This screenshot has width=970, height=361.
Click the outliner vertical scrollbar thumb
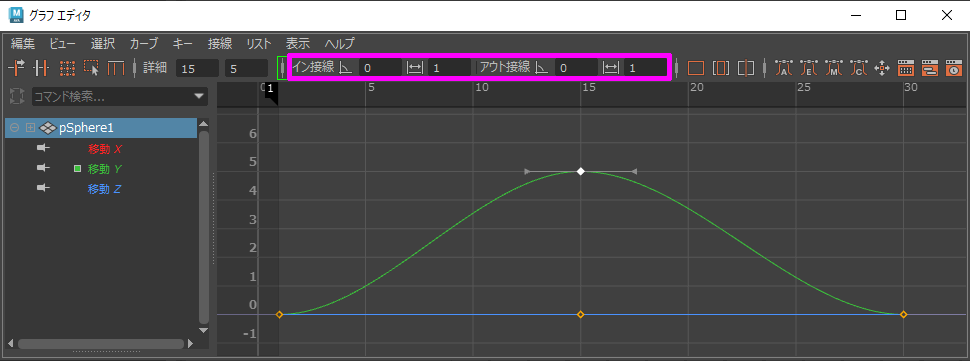pyautogui.click(x=204, y=227)
